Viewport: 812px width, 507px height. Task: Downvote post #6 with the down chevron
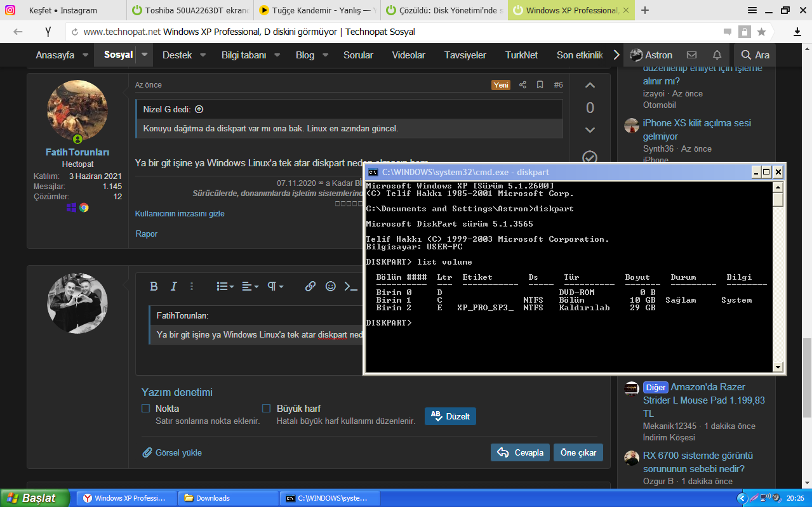pyautogui.click(x=590, y=130)
